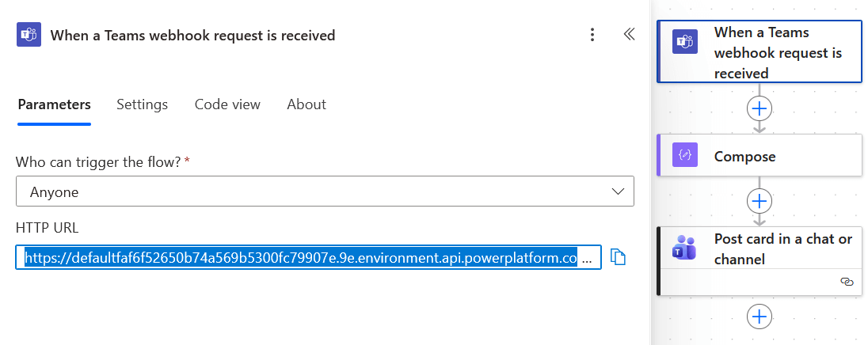Add a step after the webhook trigger
This screenshot has height=345, width=868.
click(x=759, y=108)
